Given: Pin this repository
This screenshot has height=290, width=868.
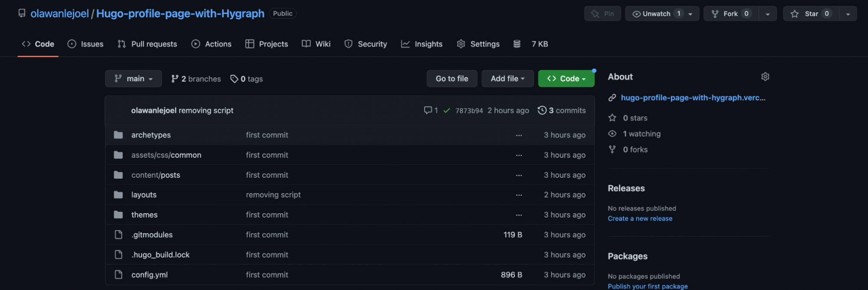Looking at the screenshot, I should point(603,14).
